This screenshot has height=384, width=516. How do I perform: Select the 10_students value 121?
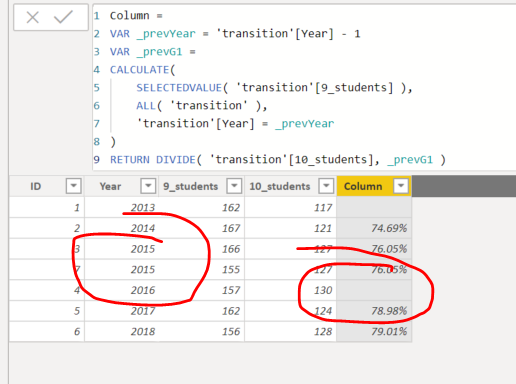290,228
